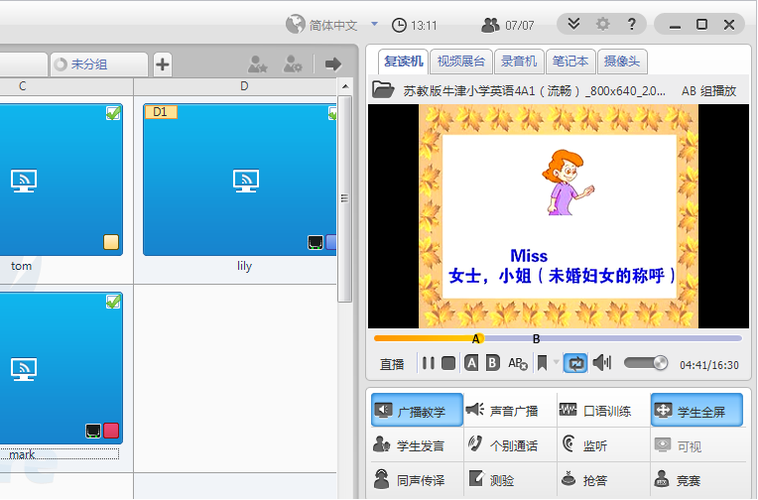
Task: Click the student count icon 07/07
Action: (490, 25)
